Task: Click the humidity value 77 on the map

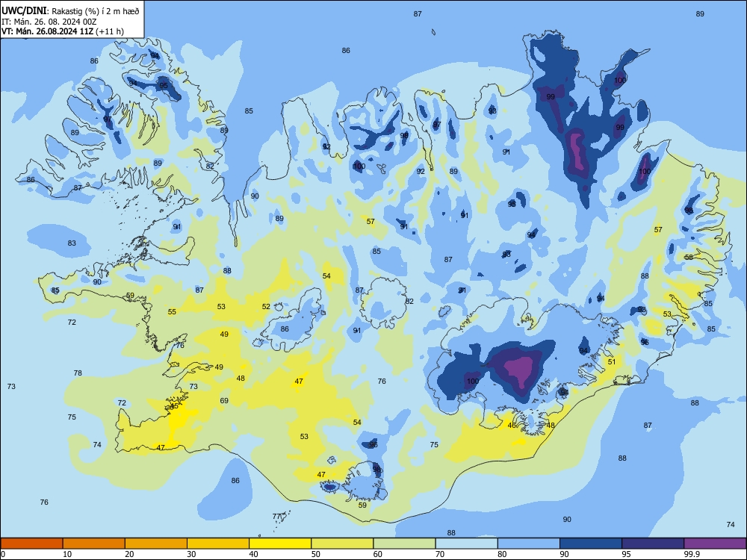Action: tap(277, 516)
